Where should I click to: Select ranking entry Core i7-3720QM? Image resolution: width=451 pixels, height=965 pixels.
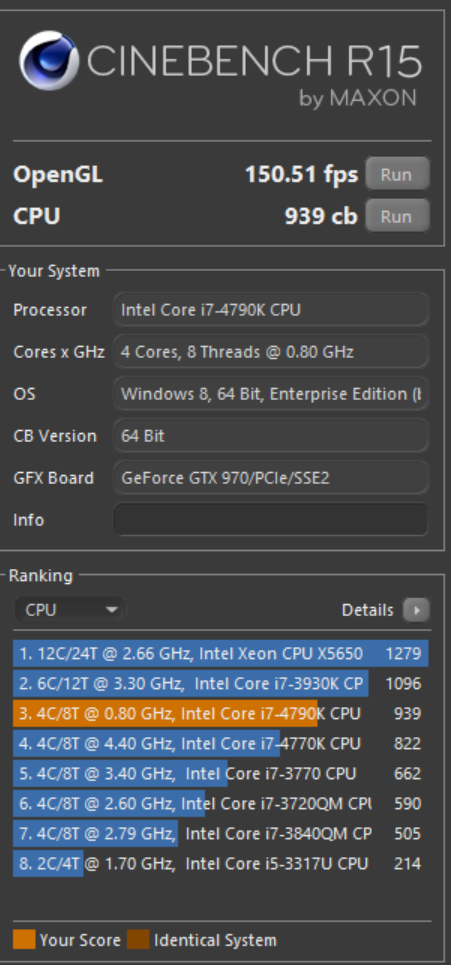coord(221,803)
